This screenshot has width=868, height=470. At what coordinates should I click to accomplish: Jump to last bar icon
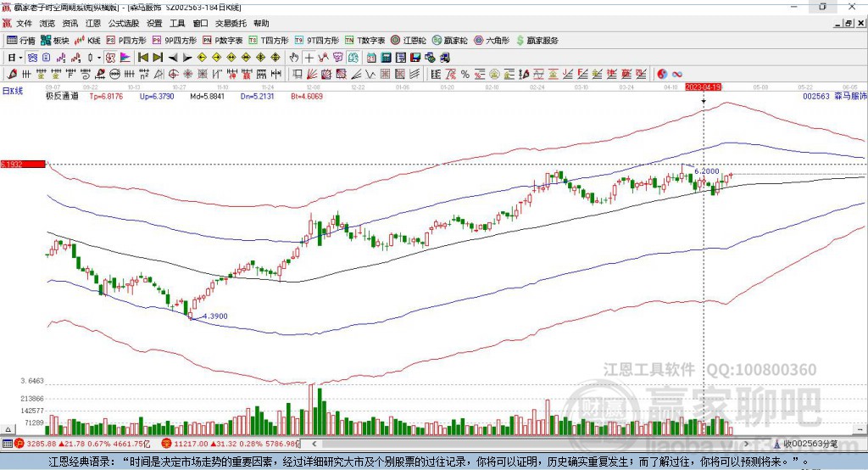tap(158, 58)
